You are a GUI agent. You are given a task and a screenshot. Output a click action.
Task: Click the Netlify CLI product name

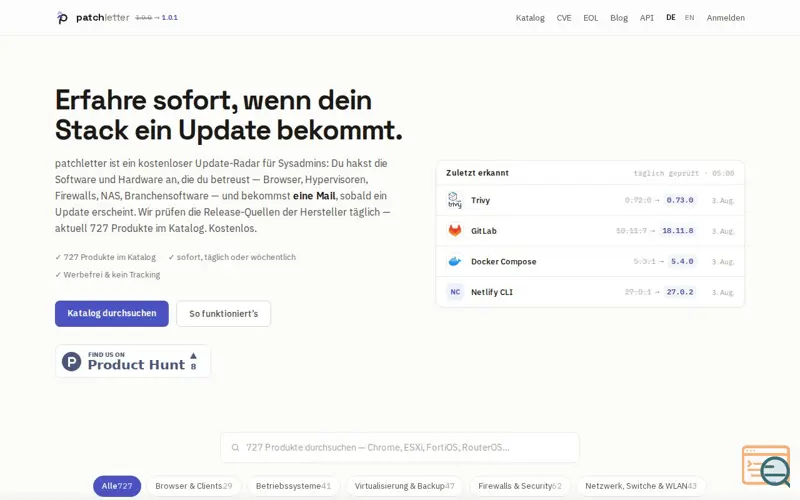pyautogui.click(x=492, y=292)
